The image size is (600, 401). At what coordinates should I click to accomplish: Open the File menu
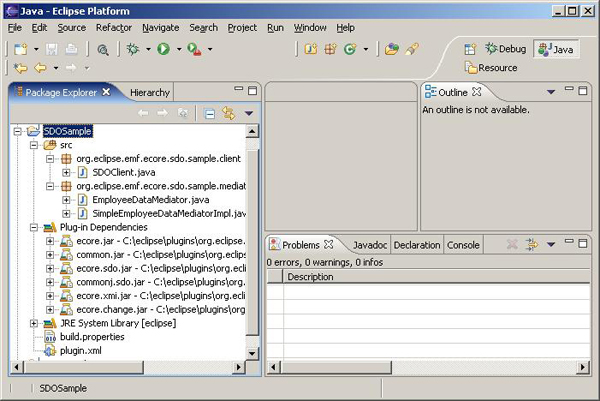tap(15, 28)
